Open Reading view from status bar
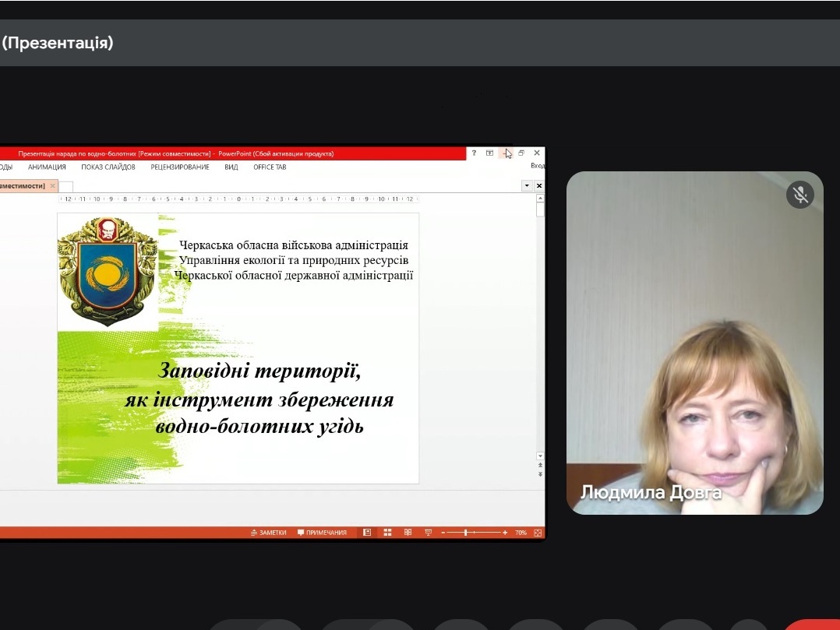840x630 pixels. (x=408, y=533)
